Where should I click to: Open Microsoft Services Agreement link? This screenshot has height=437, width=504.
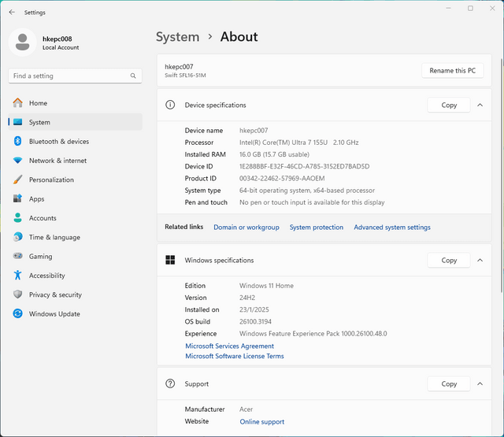coord(229,346)
